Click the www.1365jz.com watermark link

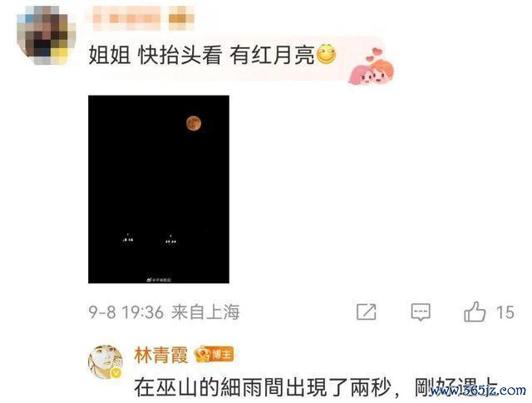pyautogui.click(x=478, y=391)
